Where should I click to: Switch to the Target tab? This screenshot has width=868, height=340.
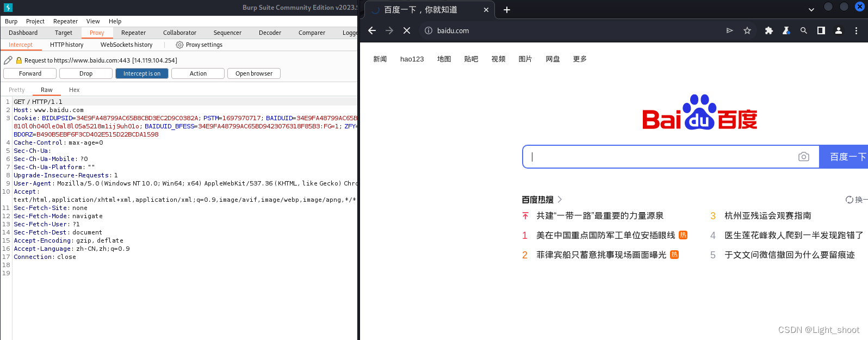click(64, 33)
